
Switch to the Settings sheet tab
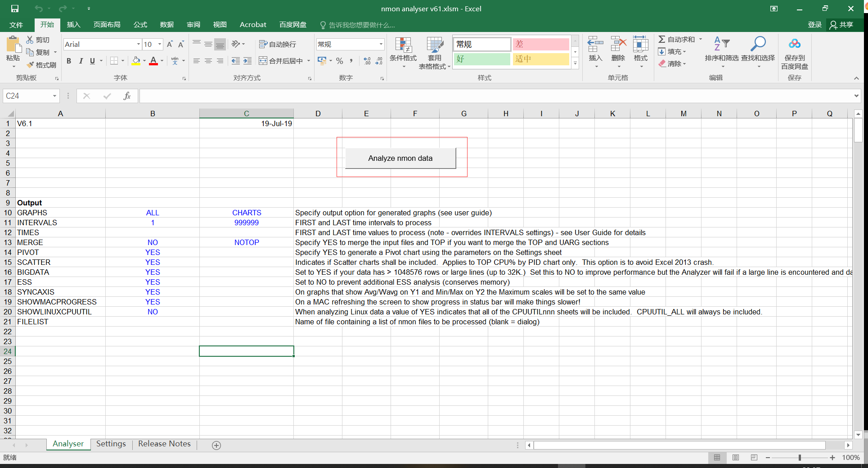click(x=111, y=444)
